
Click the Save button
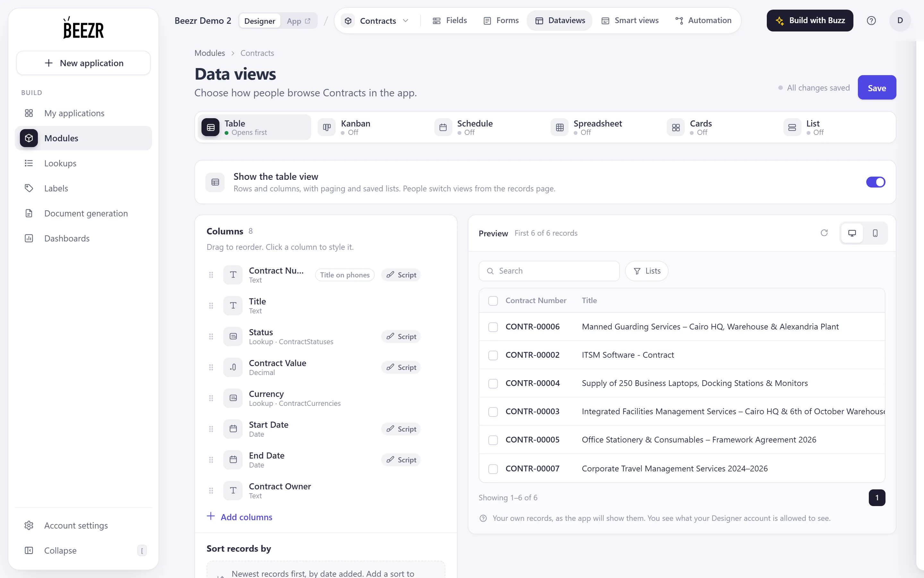click(877, 88)
